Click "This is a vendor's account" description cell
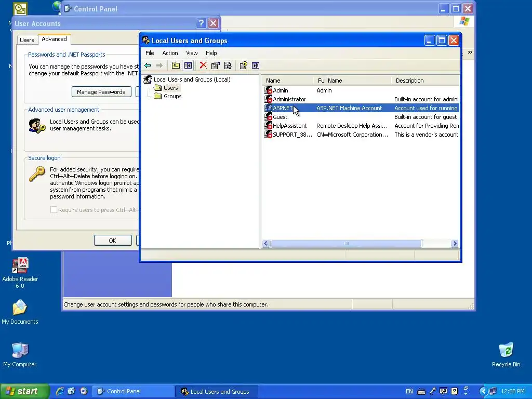This screenshot has height=399, width=532. [x=426, y=135]
